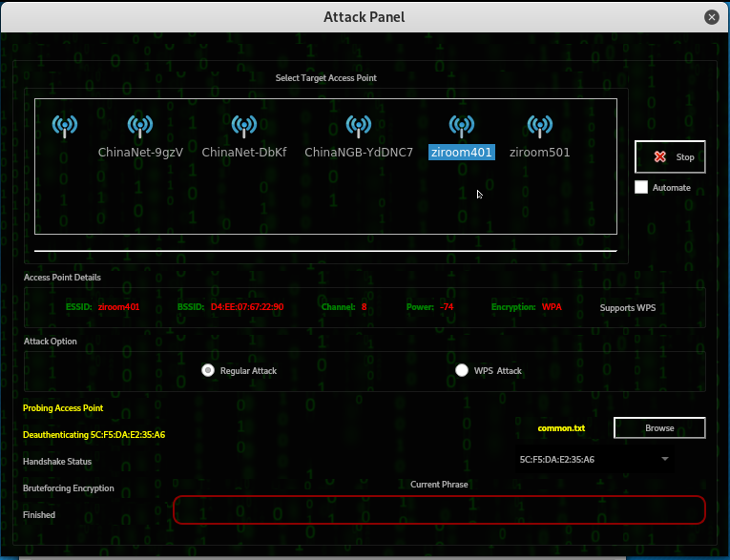Click the ziroom501 antenna icon
The image size is (730, 560).
click(x=539, y=127)
